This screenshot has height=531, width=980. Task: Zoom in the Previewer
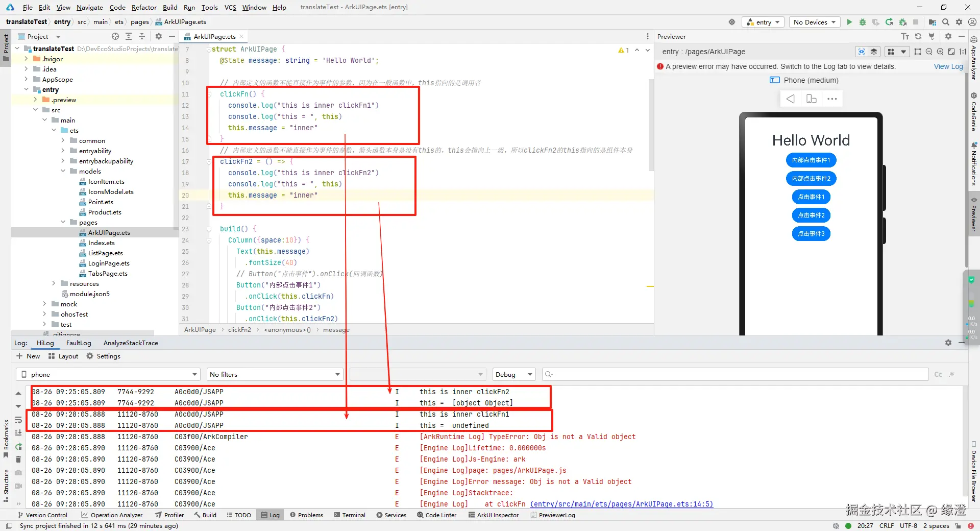940,52
